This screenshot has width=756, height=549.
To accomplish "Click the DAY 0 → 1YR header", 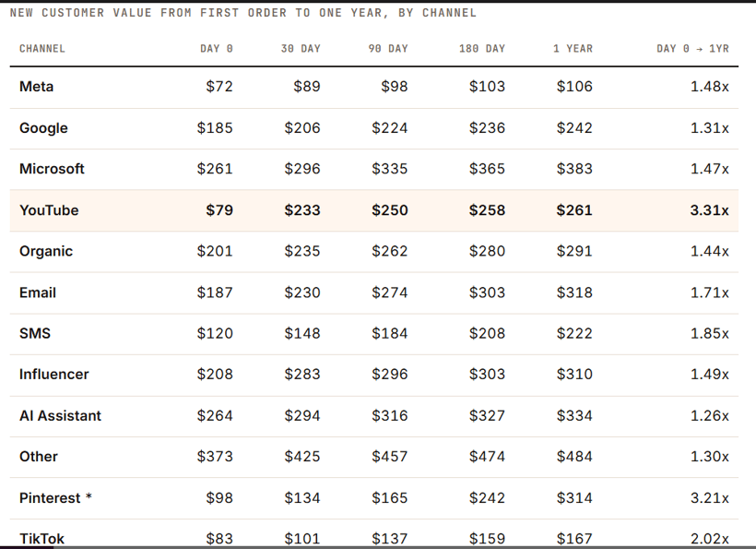I will (x=692, y=49).
